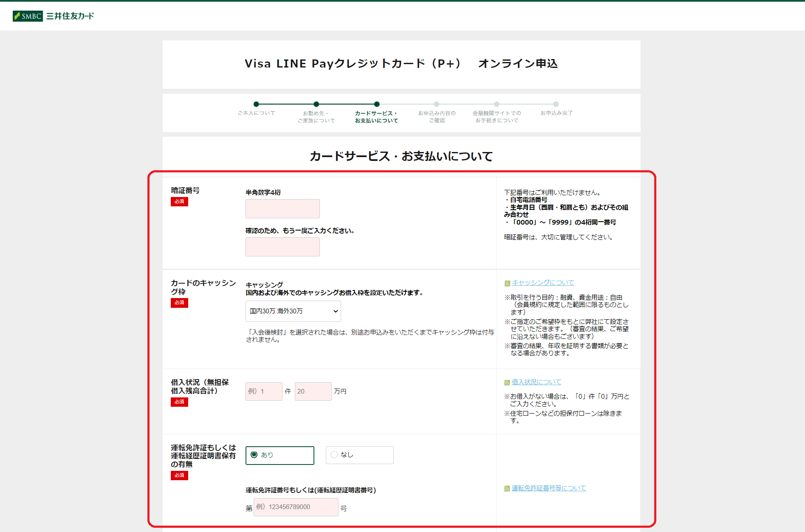Click the 半角数字4桁 label
The width and height of the screenshot is (805, 532).
263,192
